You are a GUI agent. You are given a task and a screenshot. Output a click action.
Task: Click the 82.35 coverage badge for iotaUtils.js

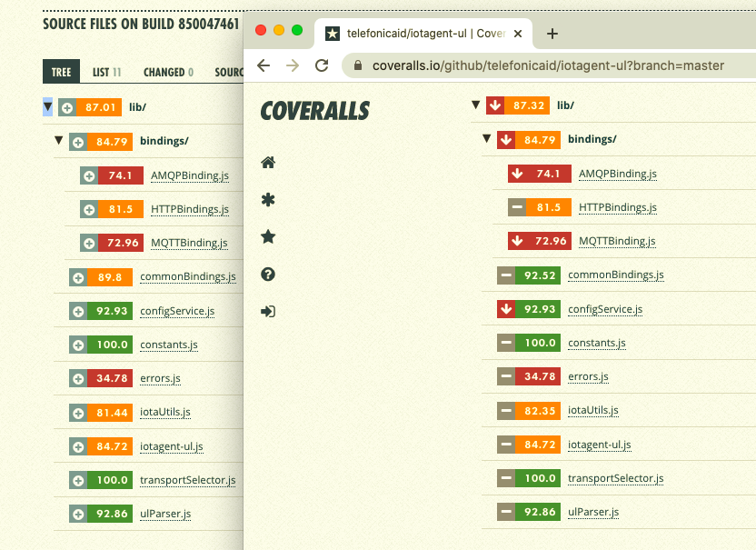tap(538, 411)
